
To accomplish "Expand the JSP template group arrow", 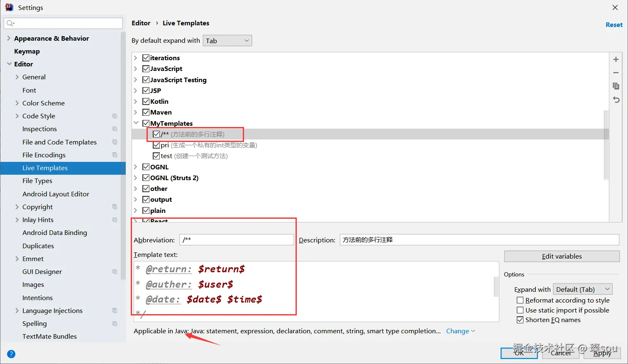I will [x=136, y=90].
